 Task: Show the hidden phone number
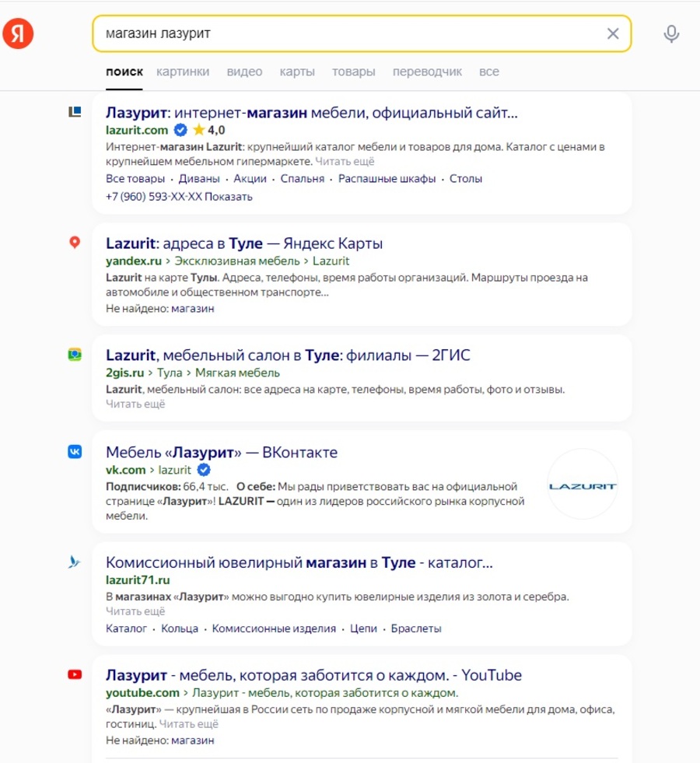click(229, 197)
